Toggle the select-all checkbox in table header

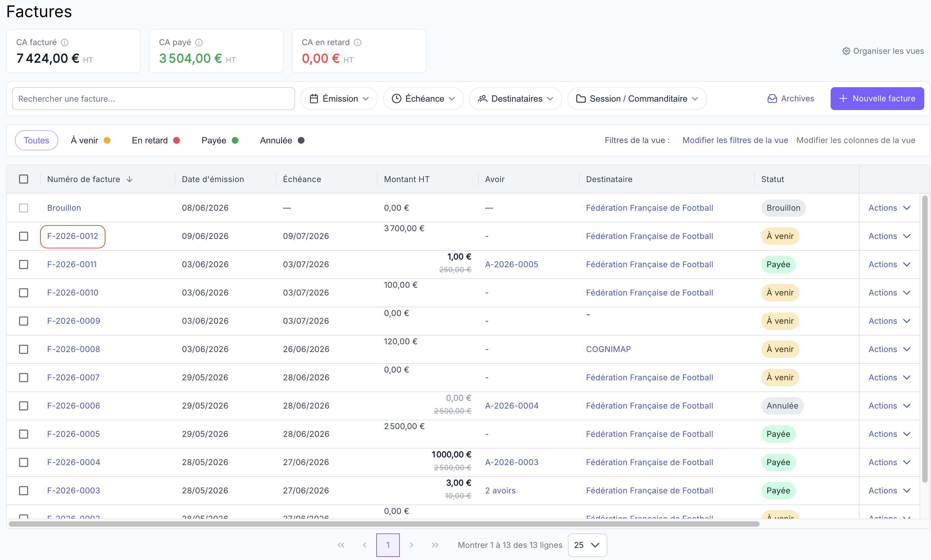24,179
